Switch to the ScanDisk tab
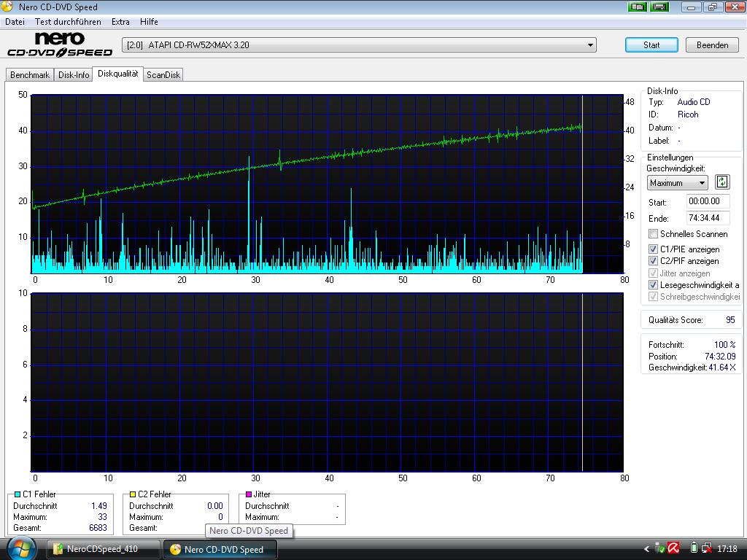Image resolution: width=747 pixels, height=560 pixels. 163,75
